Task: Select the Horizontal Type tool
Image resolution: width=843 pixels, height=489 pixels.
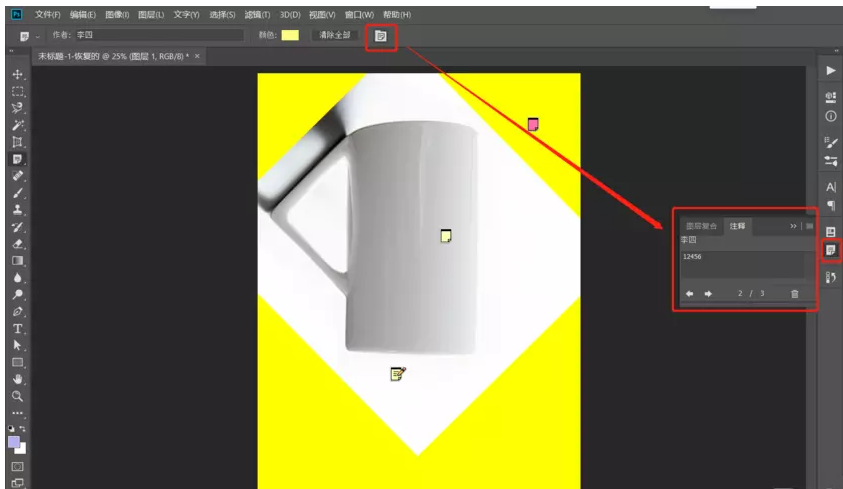Action: pos(17,328)
